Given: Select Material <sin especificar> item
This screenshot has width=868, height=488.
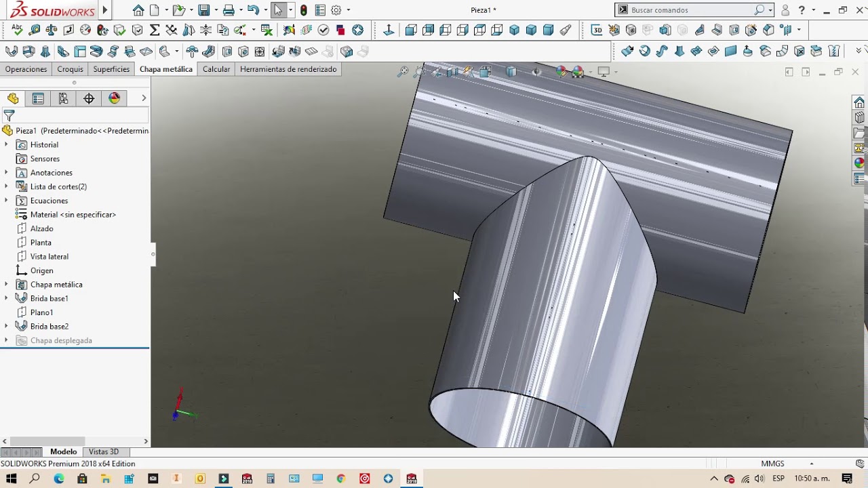Looking at the screenshot, I should pos(73,215).
